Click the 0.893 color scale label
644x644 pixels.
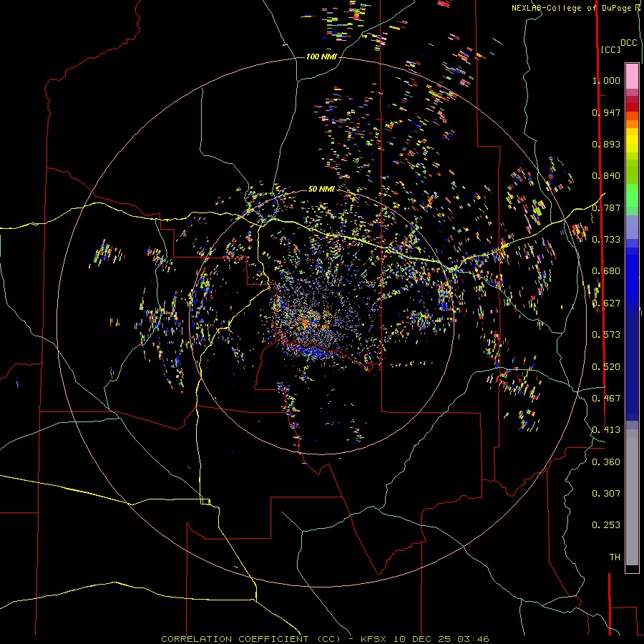[606, 144]
